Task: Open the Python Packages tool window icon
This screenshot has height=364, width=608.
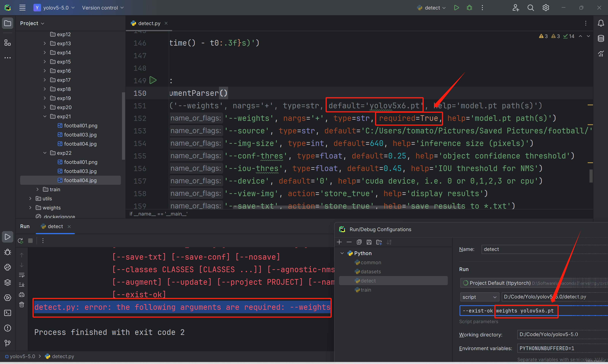Action: pos(8,283)
